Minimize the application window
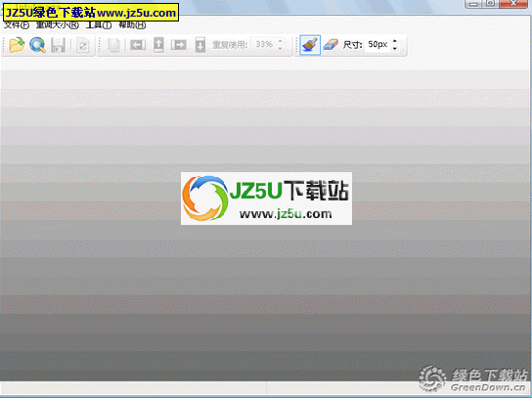 473,3
